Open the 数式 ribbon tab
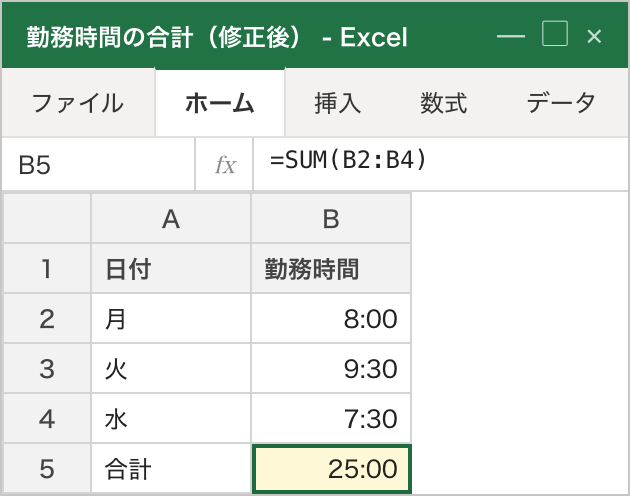This screenshot has width=630, height=496. tap(444, 103)
